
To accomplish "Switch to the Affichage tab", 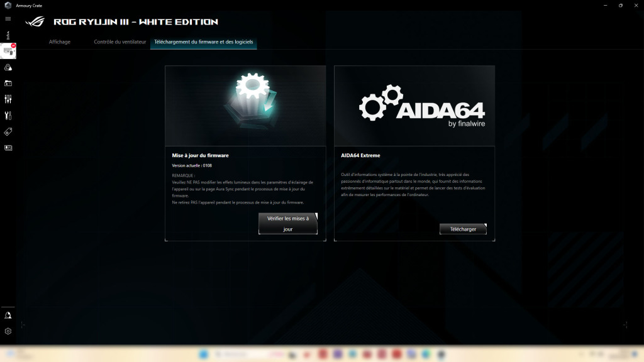I will coord(60,42).
